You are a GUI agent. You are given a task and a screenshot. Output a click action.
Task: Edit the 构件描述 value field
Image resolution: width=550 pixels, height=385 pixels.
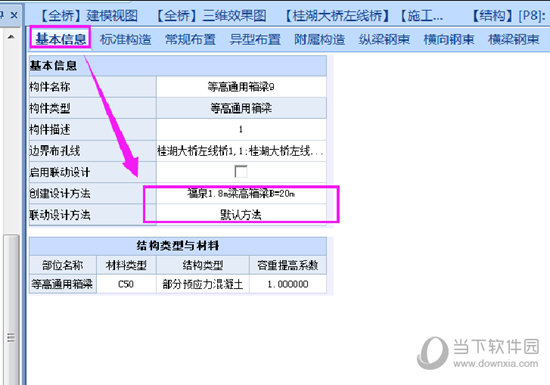(x=241, y=129)
